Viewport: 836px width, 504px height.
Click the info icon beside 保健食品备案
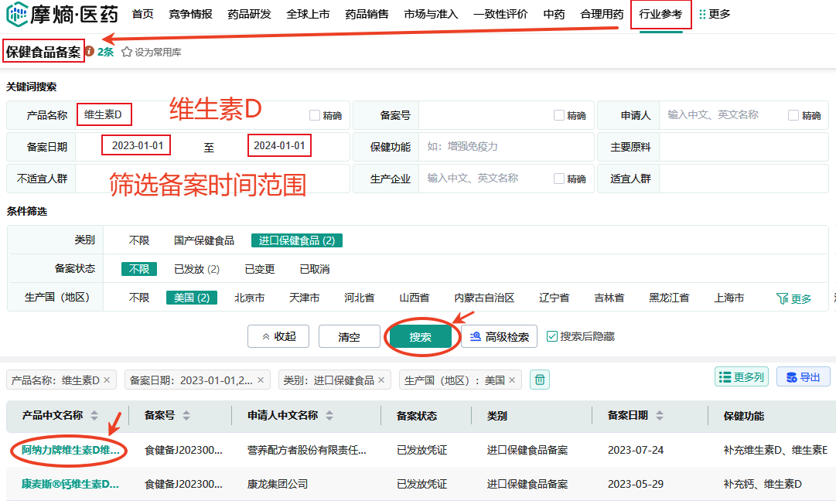coord(90,52)
